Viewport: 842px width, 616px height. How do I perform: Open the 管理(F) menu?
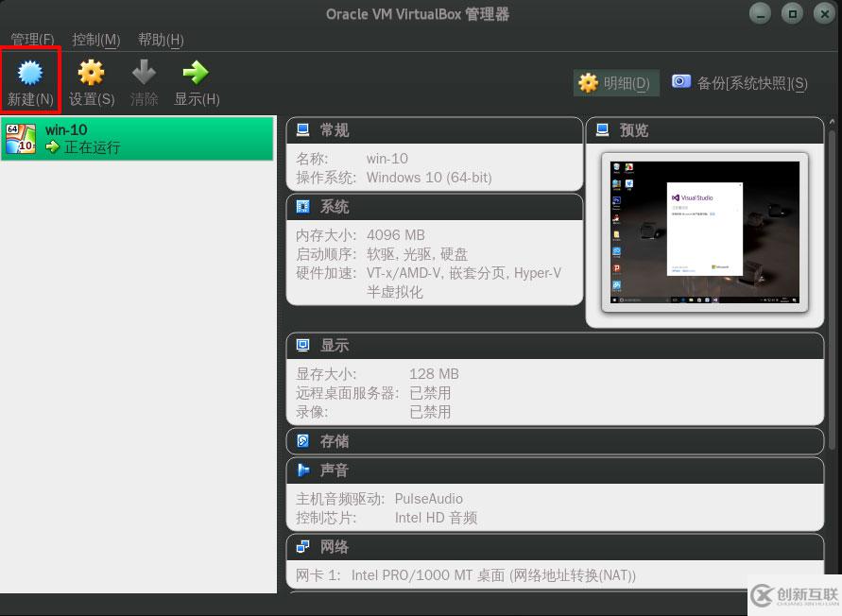(32, 40)
